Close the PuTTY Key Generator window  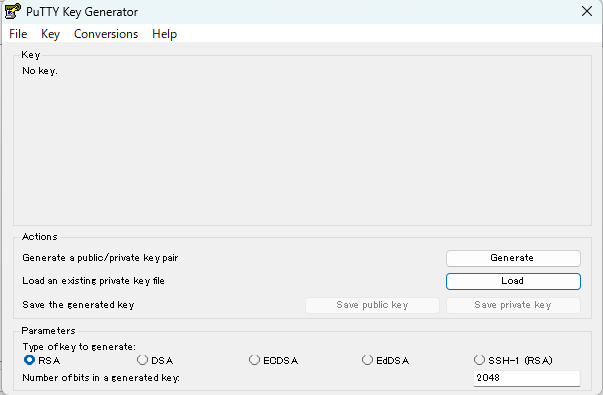click(x=587, y=11)
